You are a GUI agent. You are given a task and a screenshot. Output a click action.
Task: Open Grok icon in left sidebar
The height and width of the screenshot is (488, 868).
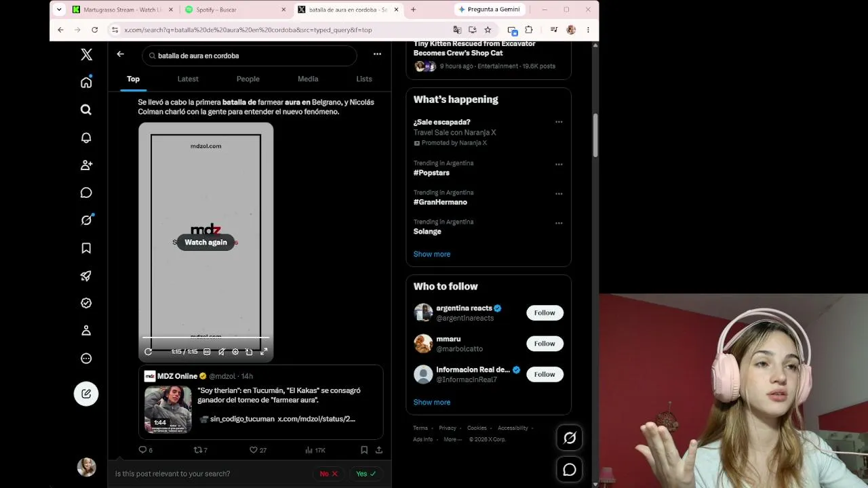pos(86,220)
